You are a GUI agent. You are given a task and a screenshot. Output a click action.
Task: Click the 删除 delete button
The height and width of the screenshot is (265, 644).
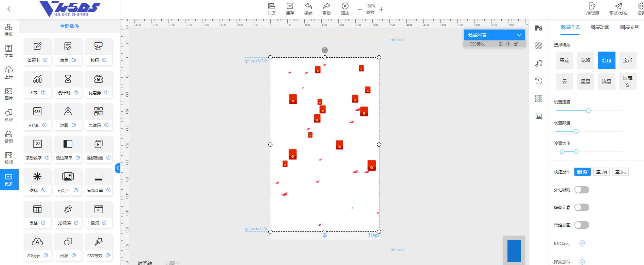point(583,172)
